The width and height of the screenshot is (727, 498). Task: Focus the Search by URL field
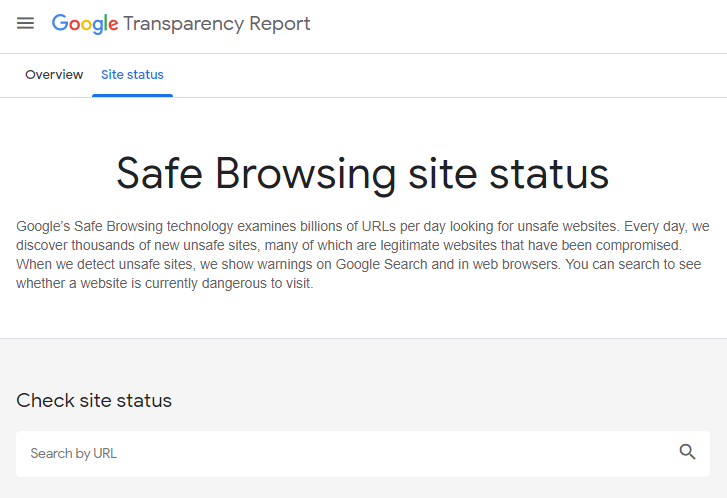tap(340, 453)
